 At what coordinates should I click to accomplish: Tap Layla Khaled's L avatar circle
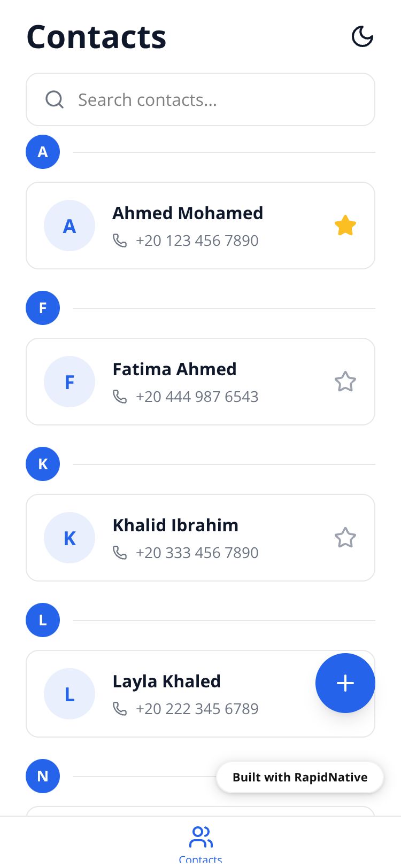click(x=70, y=694)
